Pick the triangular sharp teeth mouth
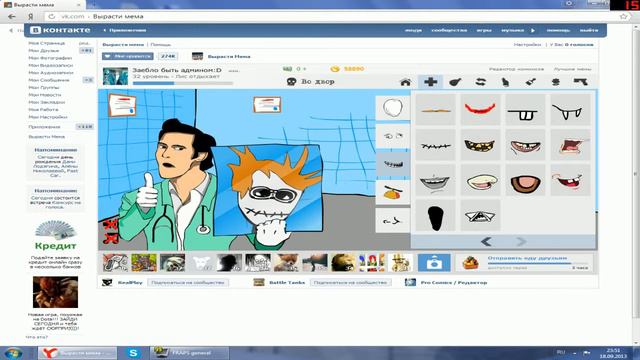This screenshot has width=640, height=360. pos(480,216)
